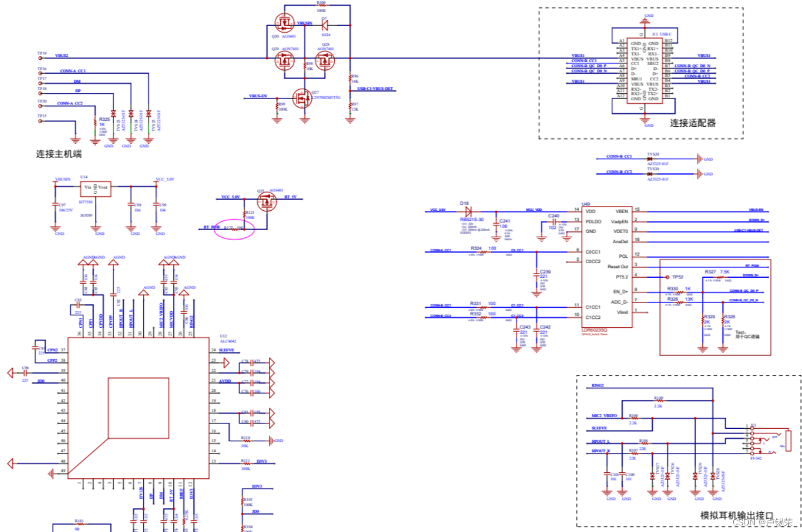Select the R121 100K resistor

tap(245, 213)
